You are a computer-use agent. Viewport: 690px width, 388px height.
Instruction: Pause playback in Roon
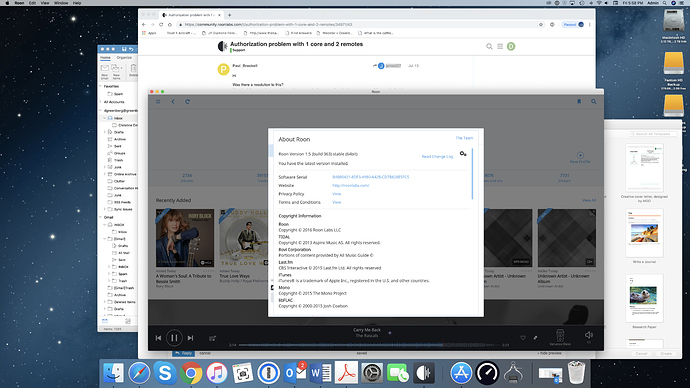174,338
